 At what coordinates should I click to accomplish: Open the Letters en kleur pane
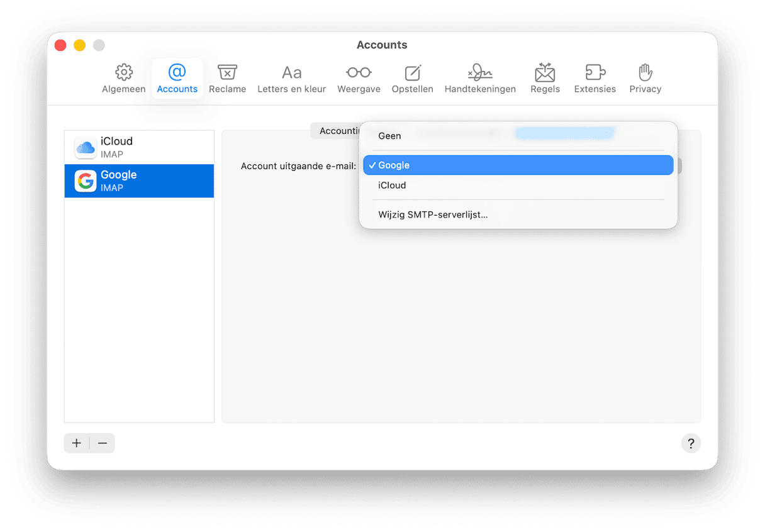[291, 77]
